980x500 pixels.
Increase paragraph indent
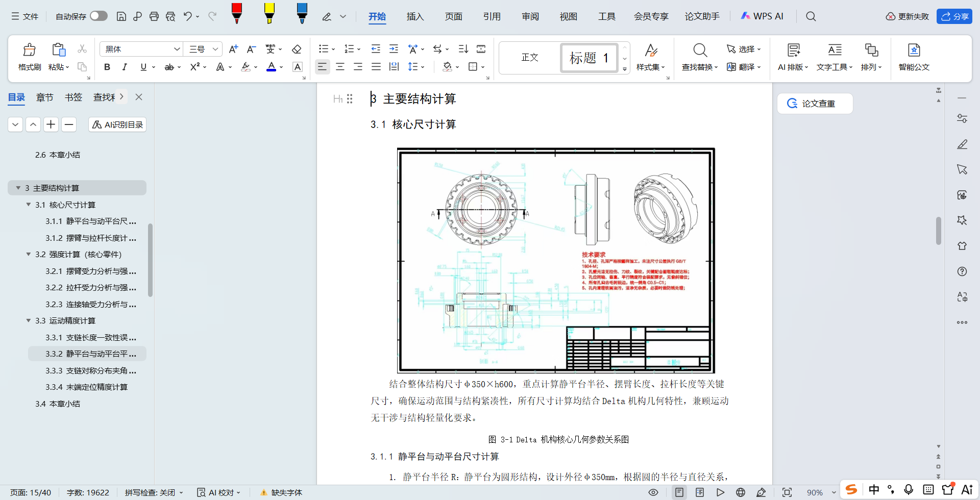tap(394, 49)
